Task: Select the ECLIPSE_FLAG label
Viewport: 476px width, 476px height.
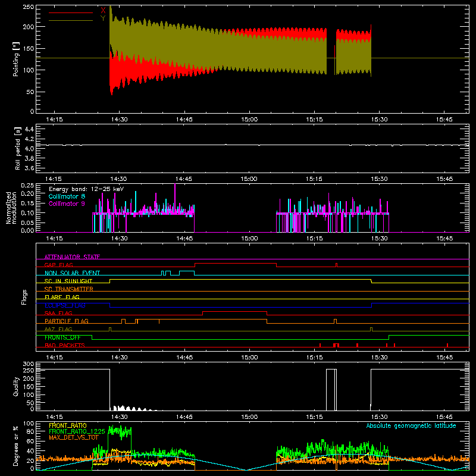Action: coord(65,305)
